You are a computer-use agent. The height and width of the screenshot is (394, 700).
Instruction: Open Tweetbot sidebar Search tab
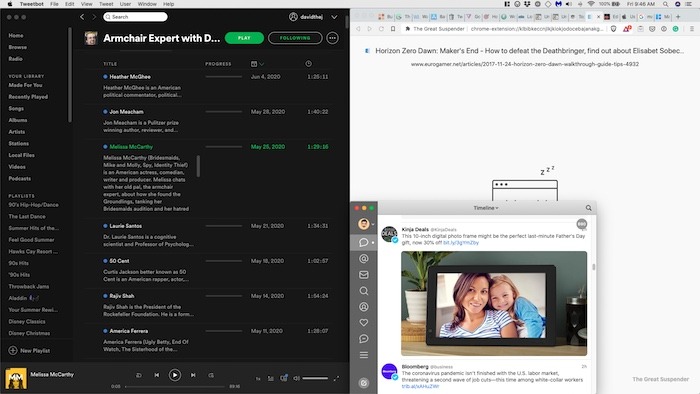point(364,291)
